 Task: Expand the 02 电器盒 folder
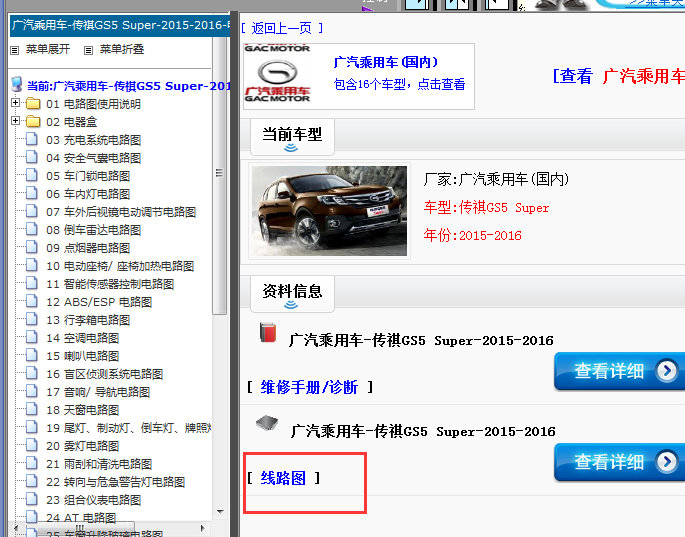coord(16,121)
